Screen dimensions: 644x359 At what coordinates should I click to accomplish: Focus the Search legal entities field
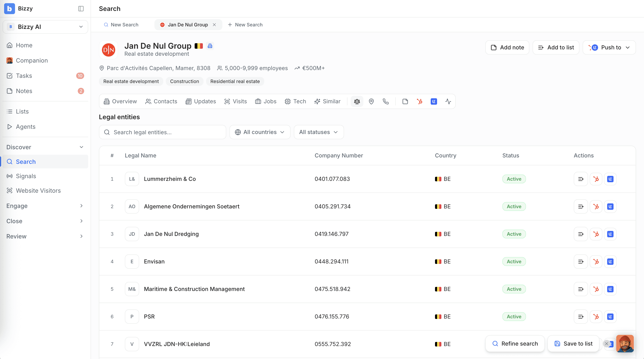(x=163, y=132)
